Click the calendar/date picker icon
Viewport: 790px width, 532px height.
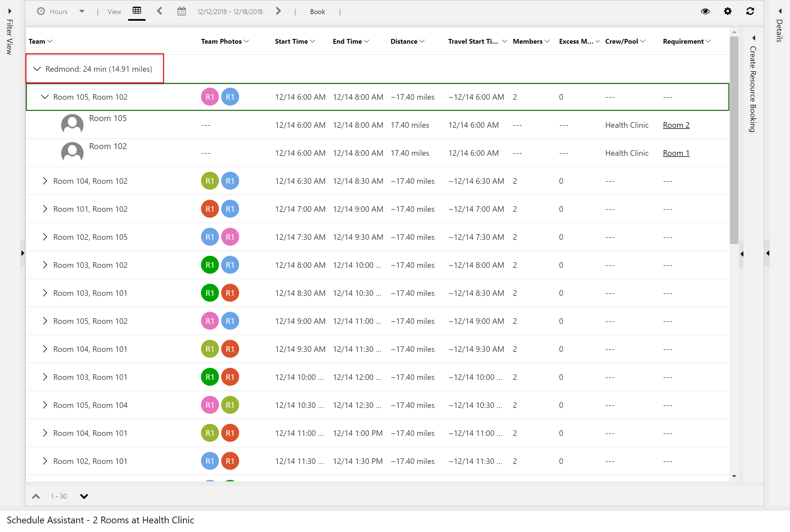coord(181,11)
